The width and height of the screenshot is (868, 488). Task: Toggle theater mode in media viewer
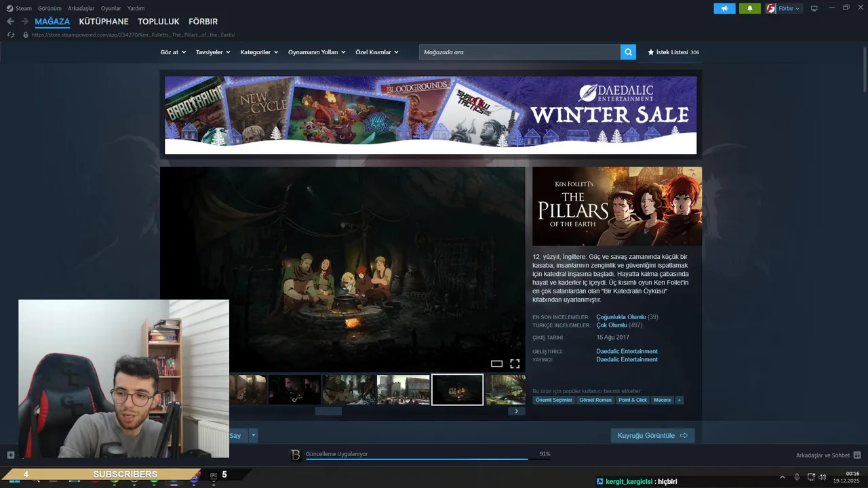[496, 364]
